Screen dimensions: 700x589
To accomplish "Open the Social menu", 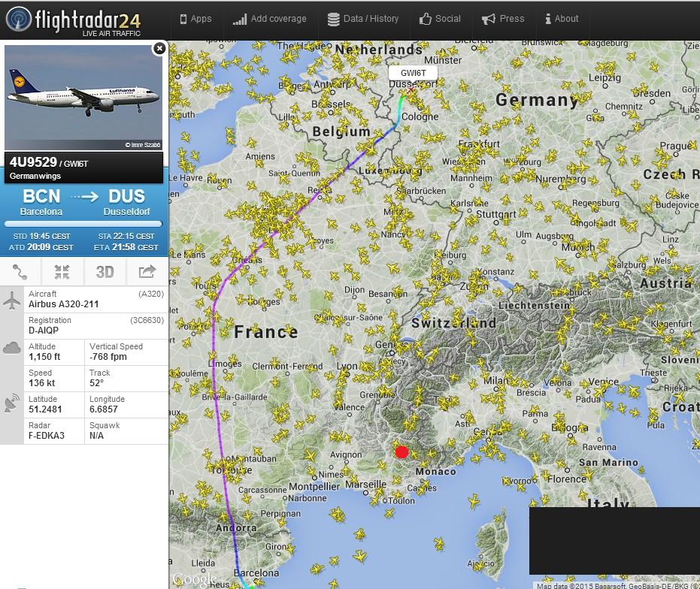I will [440, 19].
